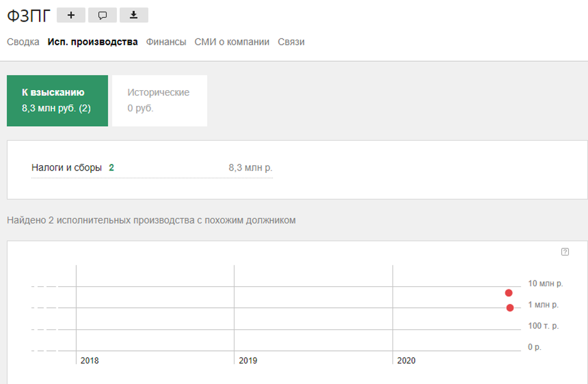Click the ФЗПГ company title
The width and height of the screenshot is (588, 384).
28,16
